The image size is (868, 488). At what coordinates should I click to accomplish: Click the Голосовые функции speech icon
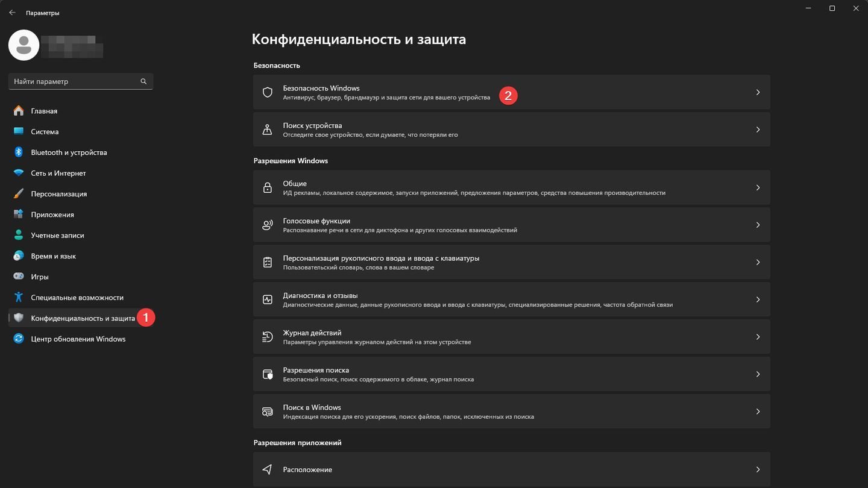pos(268,225)
